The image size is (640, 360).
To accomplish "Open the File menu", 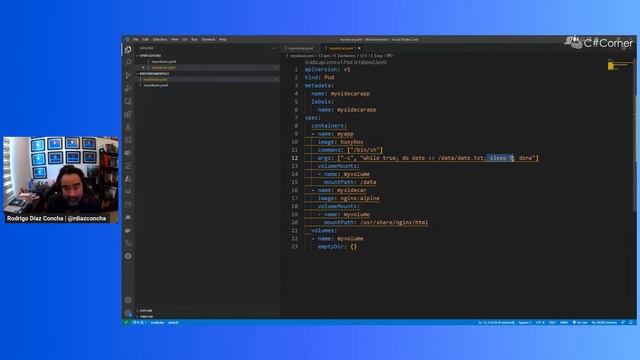I will (136, 40).
